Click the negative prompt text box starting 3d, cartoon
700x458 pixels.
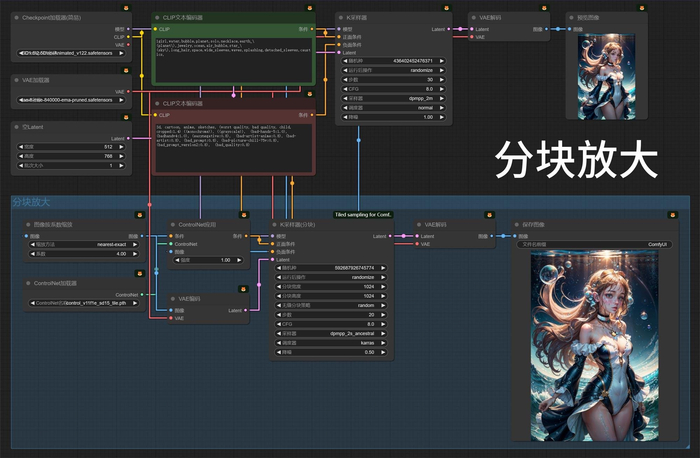point(233,147)
